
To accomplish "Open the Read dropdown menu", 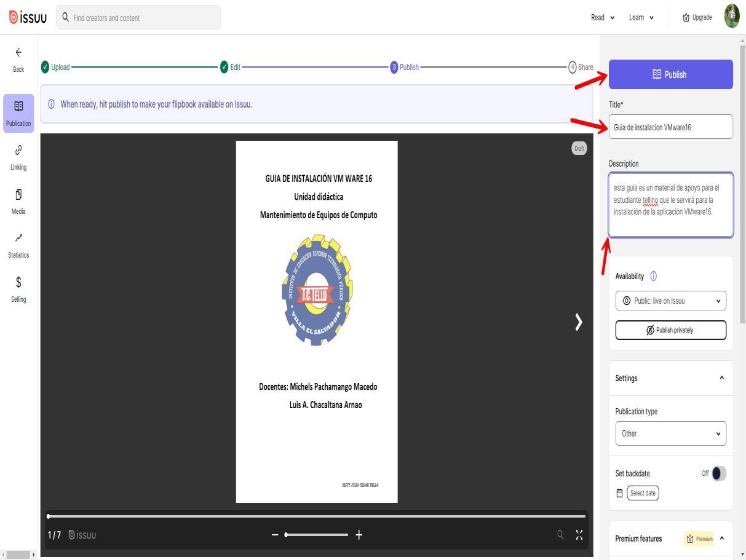I will [603, 17].
